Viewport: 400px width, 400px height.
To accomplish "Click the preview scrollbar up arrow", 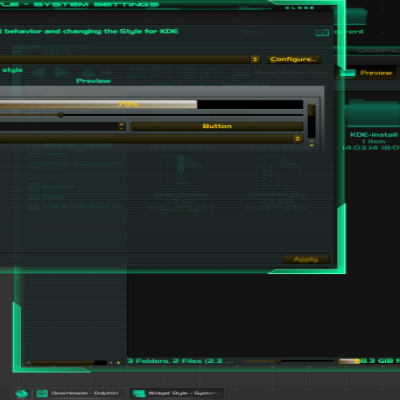I will click(x=311, y=102).
